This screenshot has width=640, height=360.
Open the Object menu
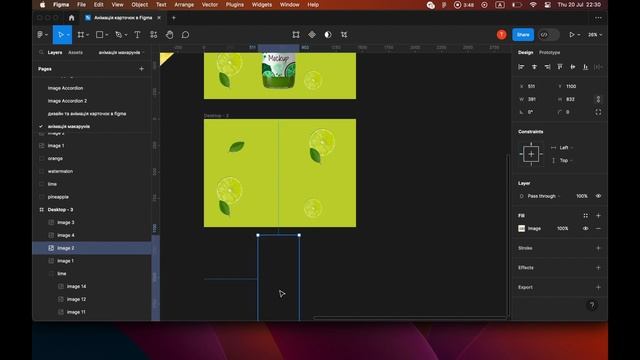pos(140,5)
